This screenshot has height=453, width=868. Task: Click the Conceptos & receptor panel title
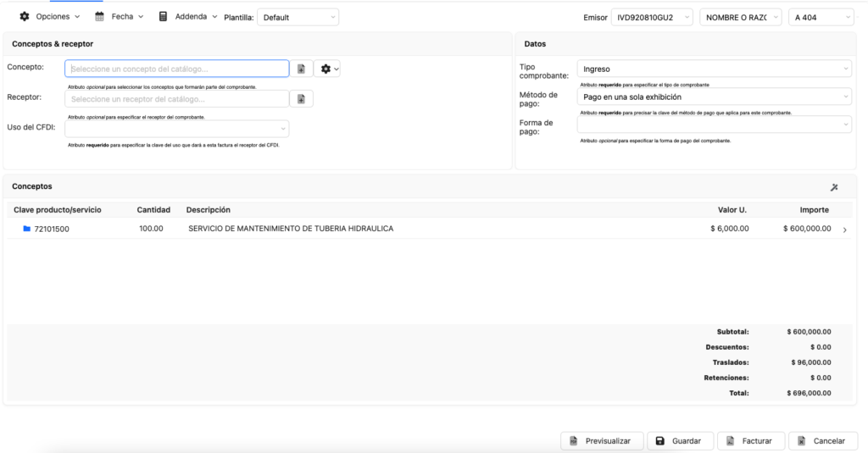(53, 44)
